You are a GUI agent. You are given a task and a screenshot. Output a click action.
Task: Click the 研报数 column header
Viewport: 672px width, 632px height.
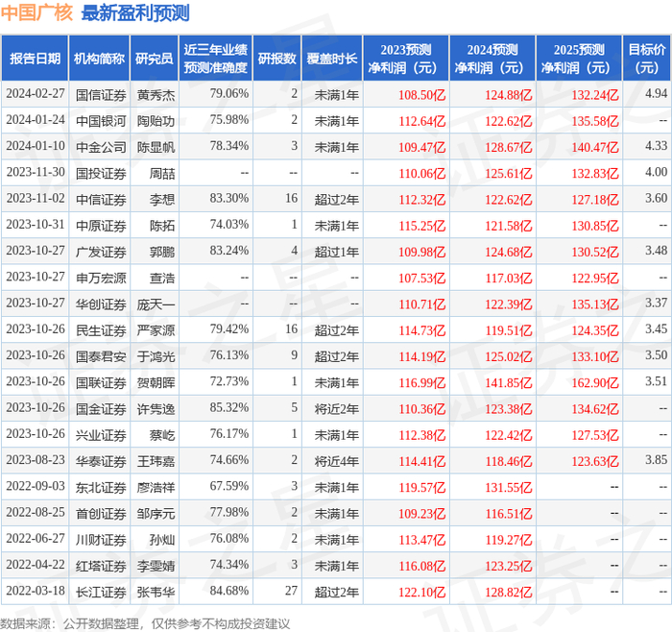(x=277, y=59)
